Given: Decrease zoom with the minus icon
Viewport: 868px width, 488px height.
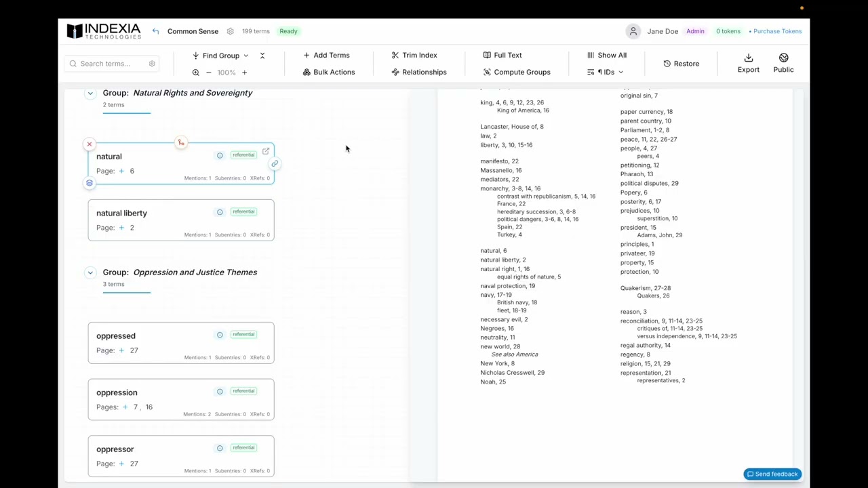Looking at the screenshot, I should pos(209,73).
